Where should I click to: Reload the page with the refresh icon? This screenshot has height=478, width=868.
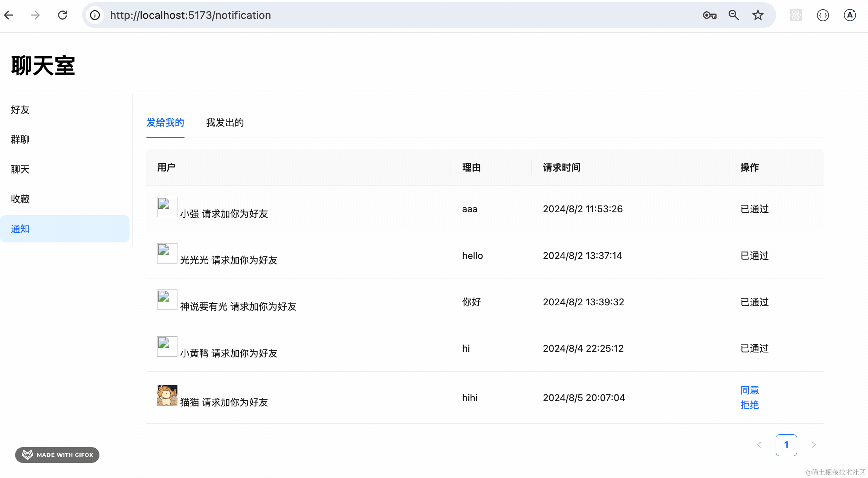coord(63,15)
